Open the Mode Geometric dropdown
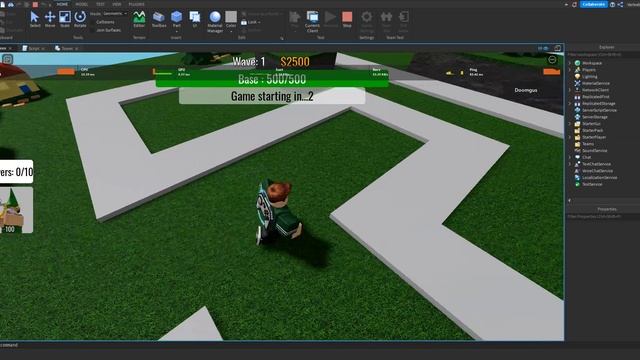This screenshot has height=360, width=640. pyautogui.click(x=115, y=13)
